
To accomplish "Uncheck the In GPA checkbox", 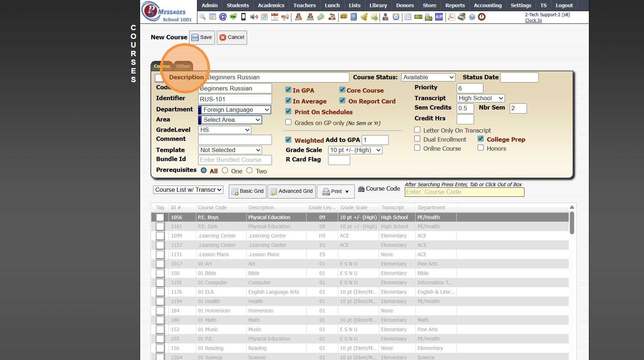I will click(x=289, y=90).
